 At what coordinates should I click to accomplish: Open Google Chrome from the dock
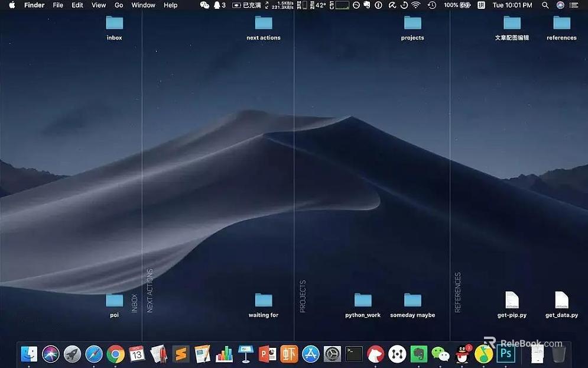coord(115,354)
